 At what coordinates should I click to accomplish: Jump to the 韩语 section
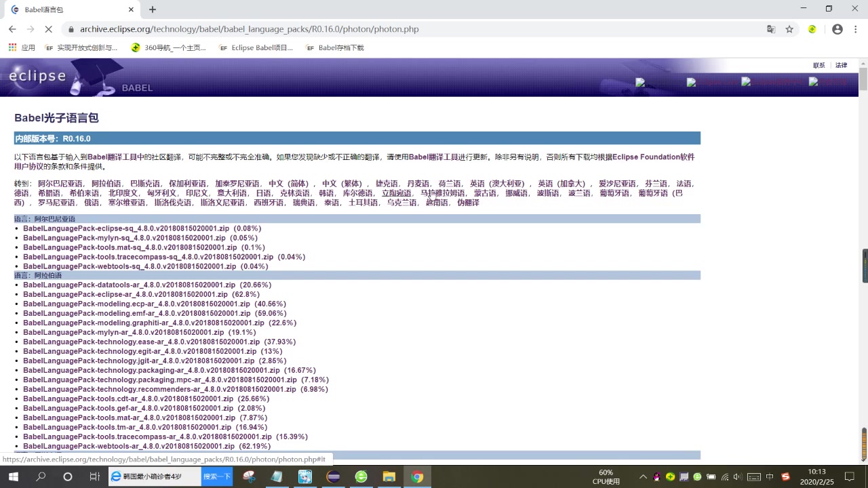pyautogui.click(x=326, y=193)
